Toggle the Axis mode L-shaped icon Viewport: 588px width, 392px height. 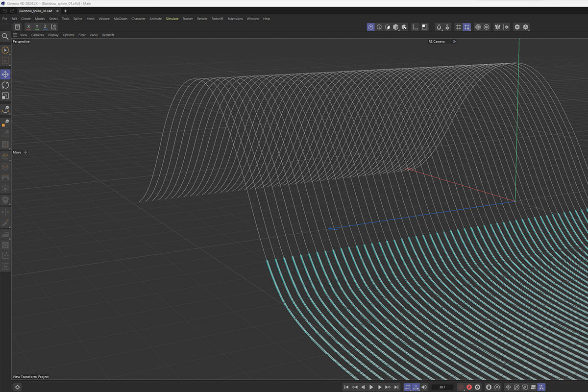click(x=416, y=27)
